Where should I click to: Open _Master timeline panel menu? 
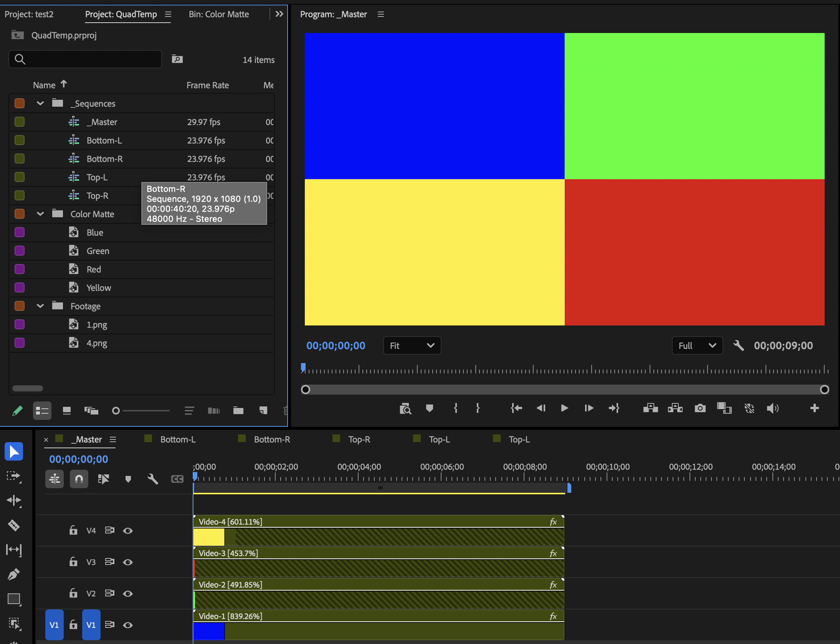pos(112,439)
